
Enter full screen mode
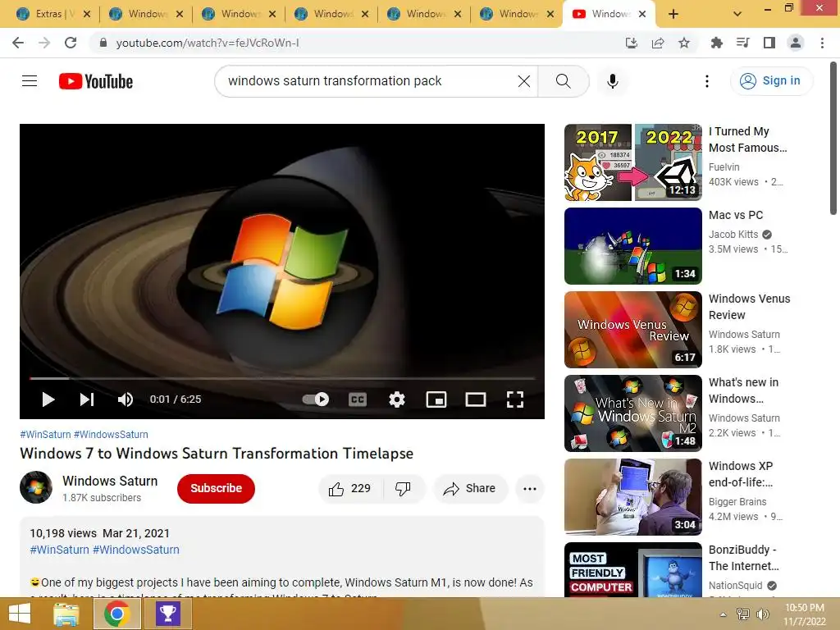515,399
